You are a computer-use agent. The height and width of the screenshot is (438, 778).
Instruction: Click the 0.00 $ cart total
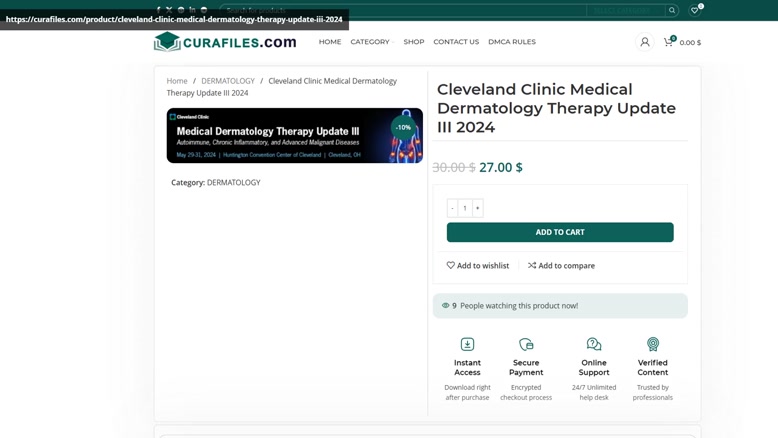[x=690, y=43]
